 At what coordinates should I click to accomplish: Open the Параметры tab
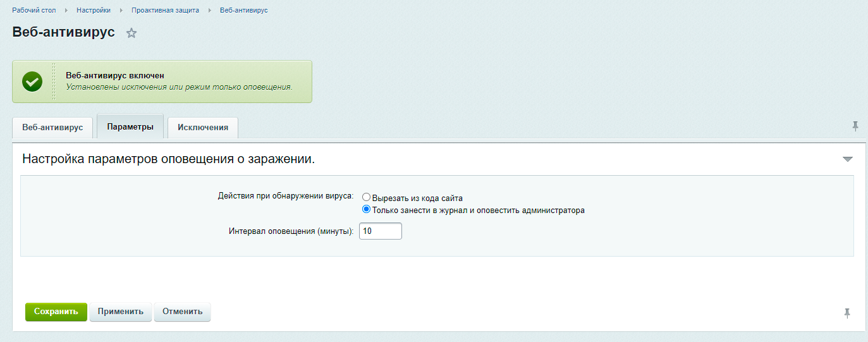click(130, 126)
